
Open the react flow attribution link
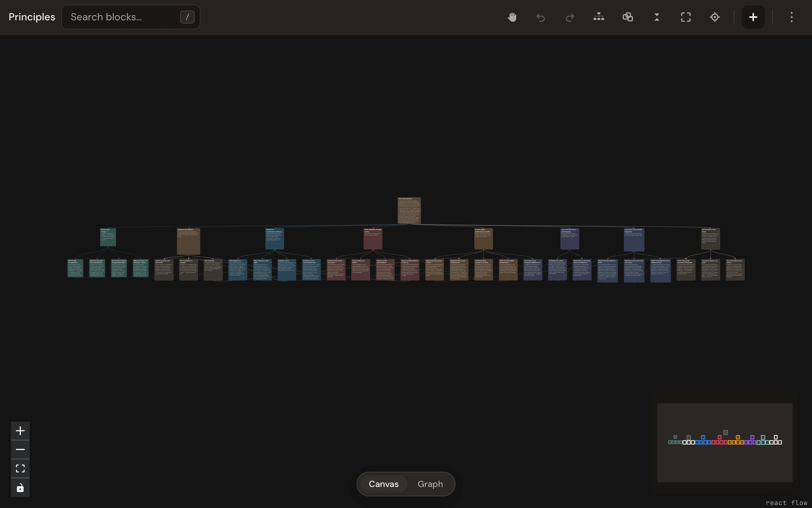coord(787,503)
